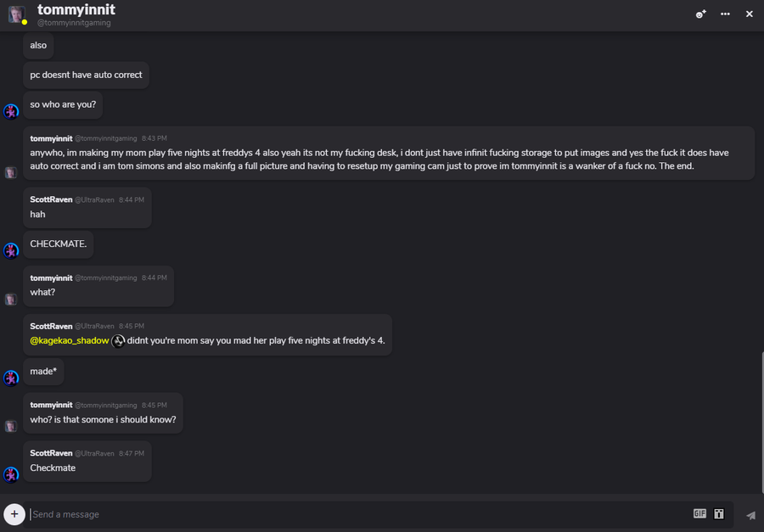
Task: Click ScottRaven name above 'hah' message
Action: coord(50,199)
